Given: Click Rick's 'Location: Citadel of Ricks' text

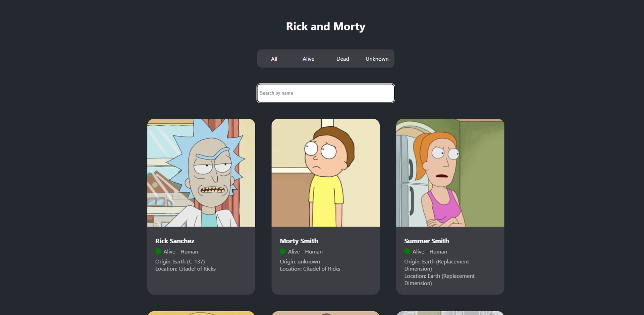Looking at the screenshot, I should click(185, 269).
